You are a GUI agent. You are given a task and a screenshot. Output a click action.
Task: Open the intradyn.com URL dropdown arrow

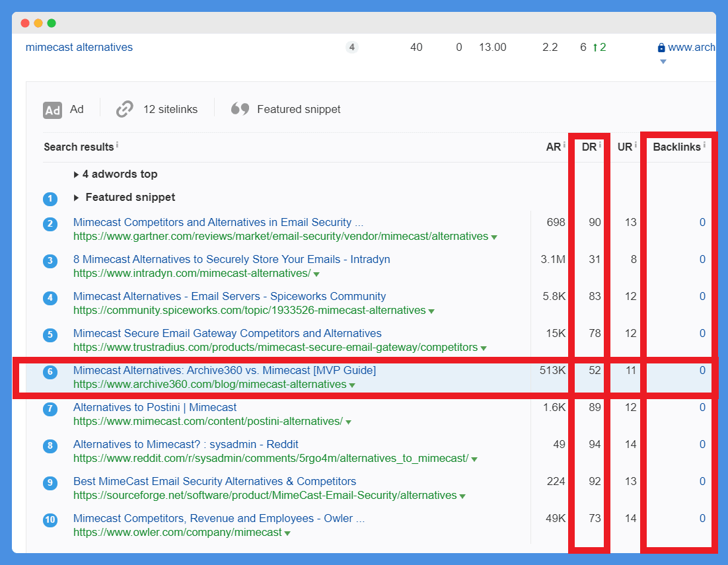316,274
